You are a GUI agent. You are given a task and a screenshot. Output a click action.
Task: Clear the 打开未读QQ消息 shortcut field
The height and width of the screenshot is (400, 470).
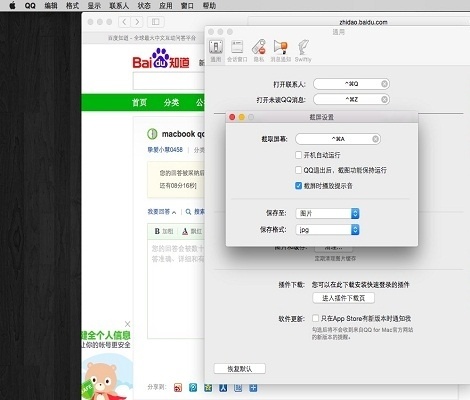[x=384, y=99]
